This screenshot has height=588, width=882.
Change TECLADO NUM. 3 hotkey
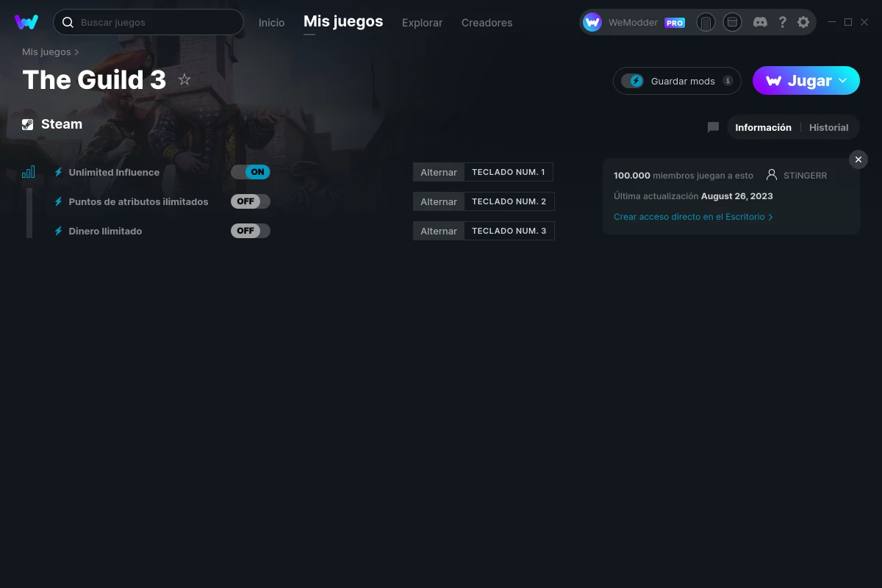(x=509, y=231)
